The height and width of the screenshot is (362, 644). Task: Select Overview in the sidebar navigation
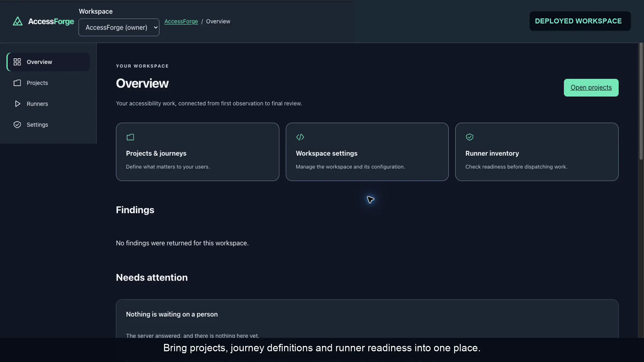(48, 62)
